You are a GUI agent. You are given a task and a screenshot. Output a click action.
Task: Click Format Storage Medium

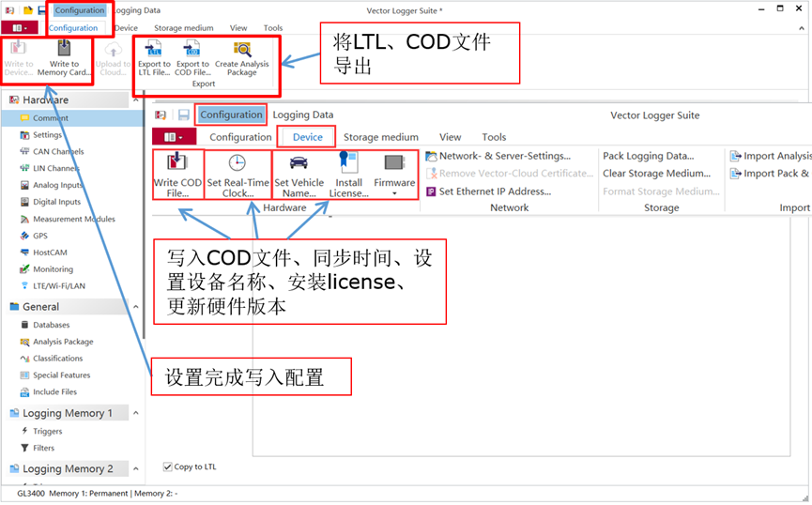(x=661, y=191)
